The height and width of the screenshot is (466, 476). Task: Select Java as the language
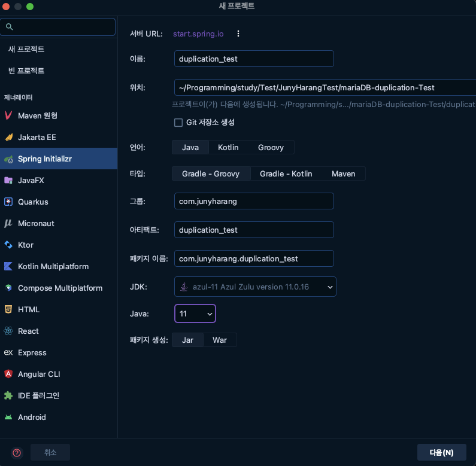[x=190, y=147]
